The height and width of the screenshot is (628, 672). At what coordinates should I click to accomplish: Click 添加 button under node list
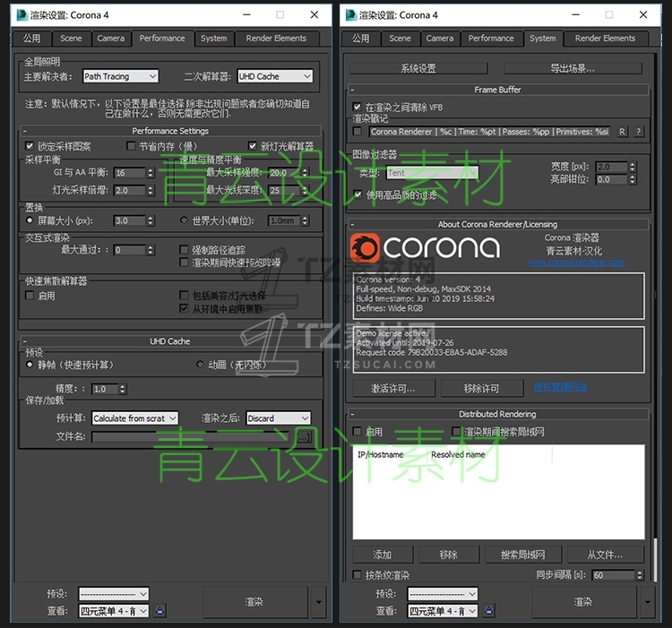[x=383, y=555]
